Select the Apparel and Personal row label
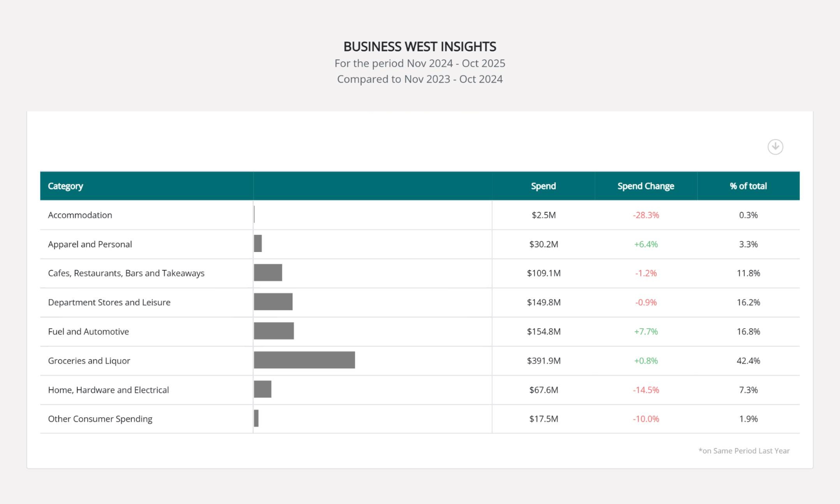The image size is (840, 504). coord(90,244)
